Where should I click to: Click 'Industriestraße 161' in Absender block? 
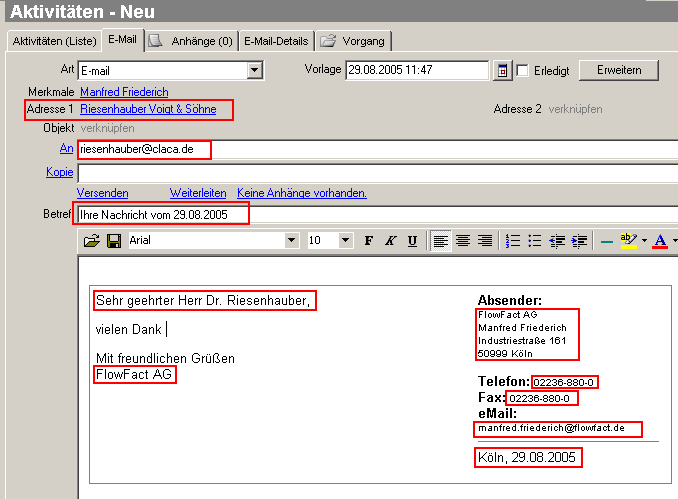tap(522, 341)
